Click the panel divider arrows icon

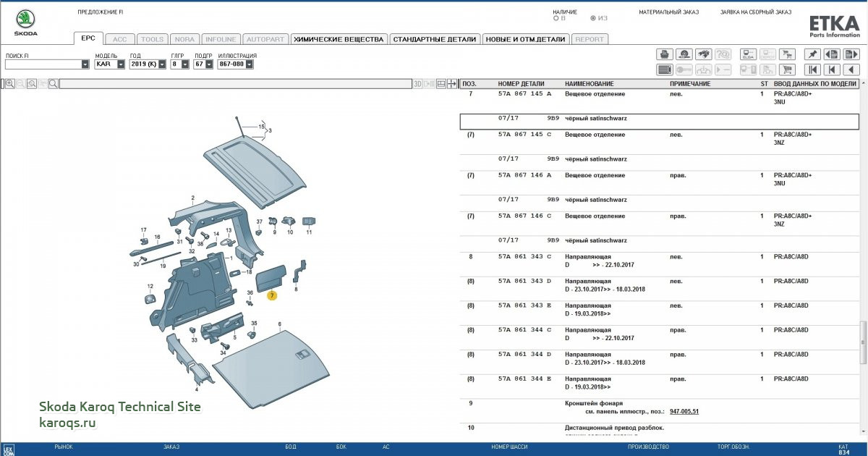click(453, 84)
